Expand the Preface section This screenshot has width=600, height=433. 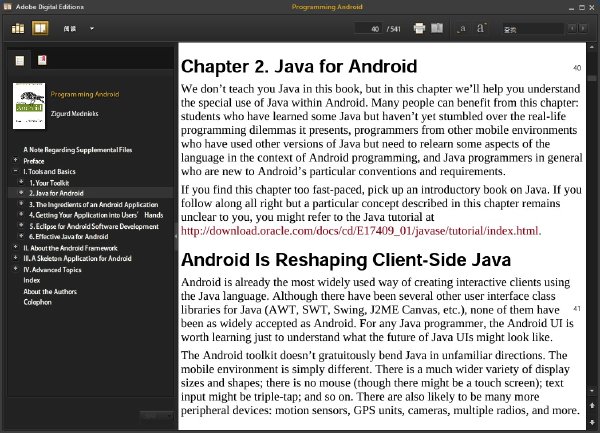point(16,161)
